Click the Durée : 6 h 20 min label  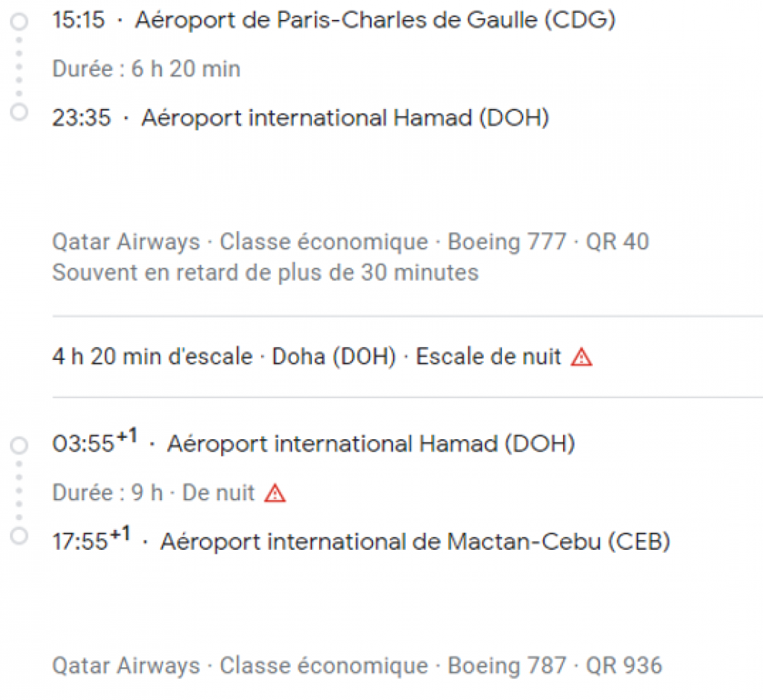coord(146,69)
